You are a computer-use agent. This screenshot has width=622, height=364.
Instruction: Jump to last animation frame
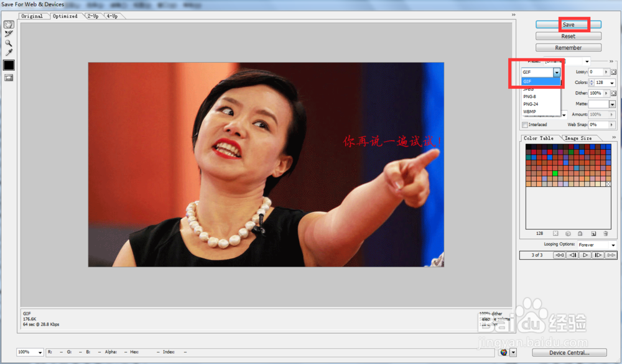tap(611, 255)
